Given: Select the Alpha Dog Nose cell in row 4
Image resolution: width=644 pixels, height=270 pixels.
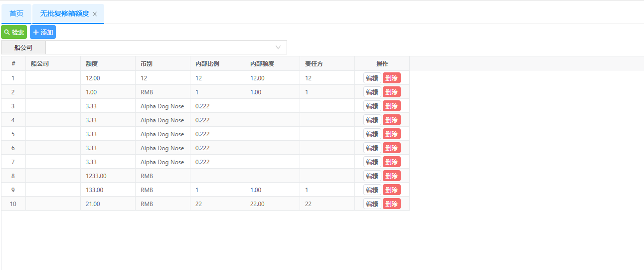Looking at the screenshot, I should (162, 120).
